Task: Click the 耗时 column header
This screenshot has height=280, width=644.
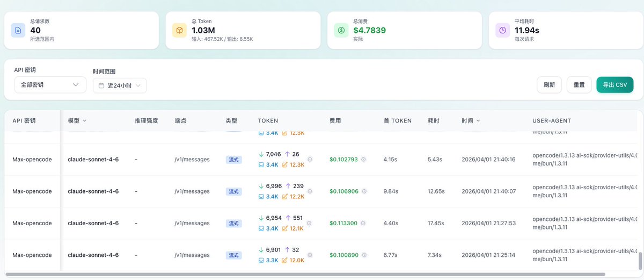Action: pyautogui.click(x=434, y=121)
